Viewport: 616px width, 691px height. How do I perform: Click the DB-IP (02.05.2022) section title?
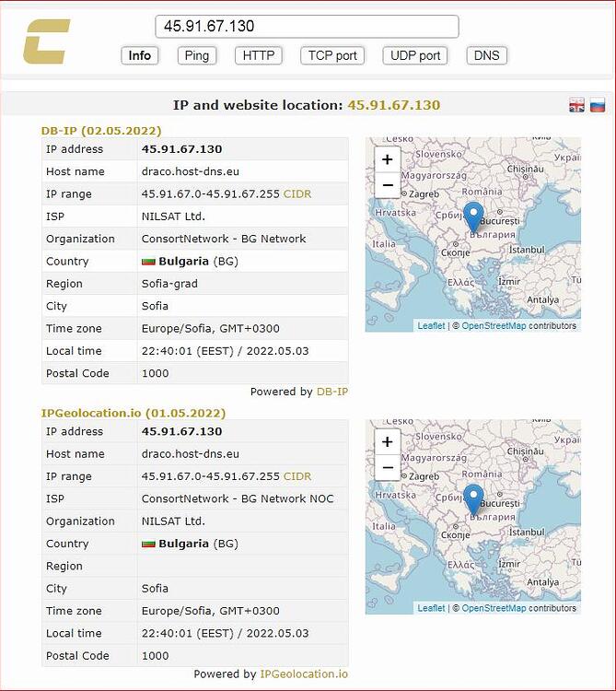(x=101, y=131)
